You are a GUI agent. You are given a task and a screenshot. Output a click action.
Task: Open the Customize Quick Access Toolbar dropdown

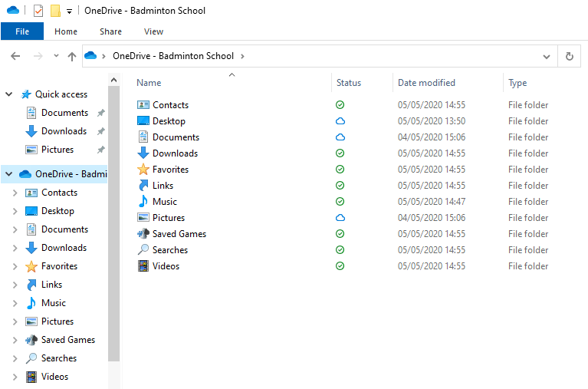pos(69,12)
